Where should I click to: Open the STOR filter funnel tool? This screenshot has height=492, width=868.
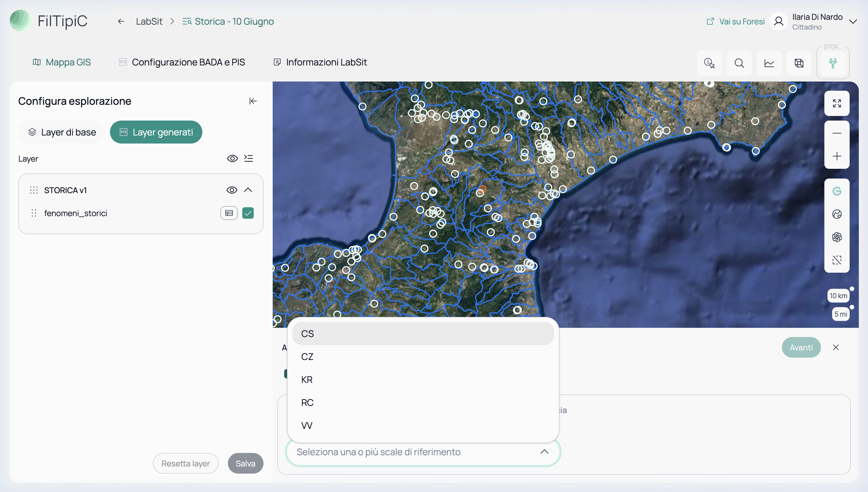pos(833,63)
